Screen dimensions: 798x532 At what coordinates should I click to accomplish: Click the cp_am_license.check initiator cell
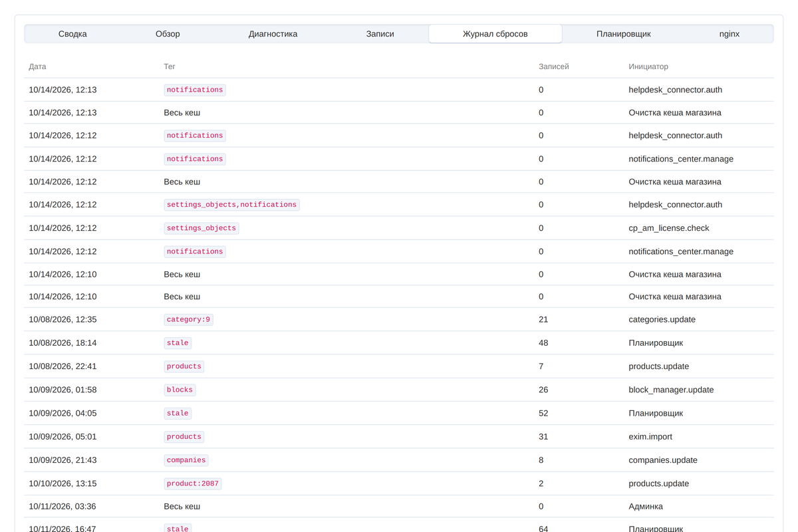pos(669,228)
